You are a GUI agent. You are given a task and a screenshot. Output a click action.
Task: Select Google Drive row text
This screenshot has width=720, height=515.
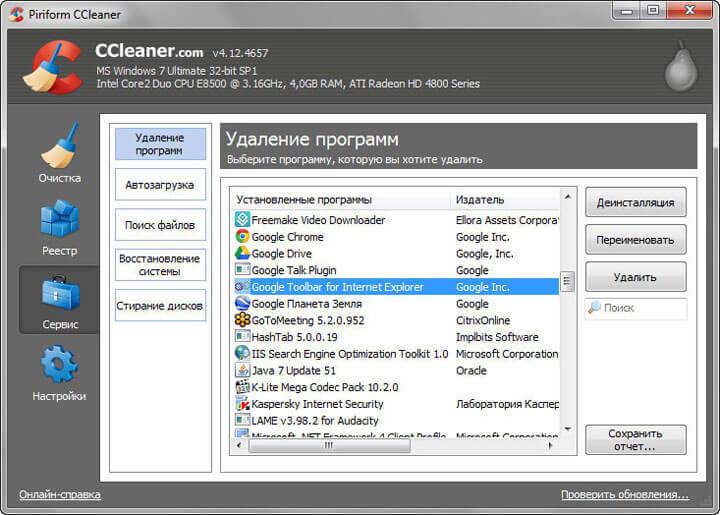click(281, 253)
